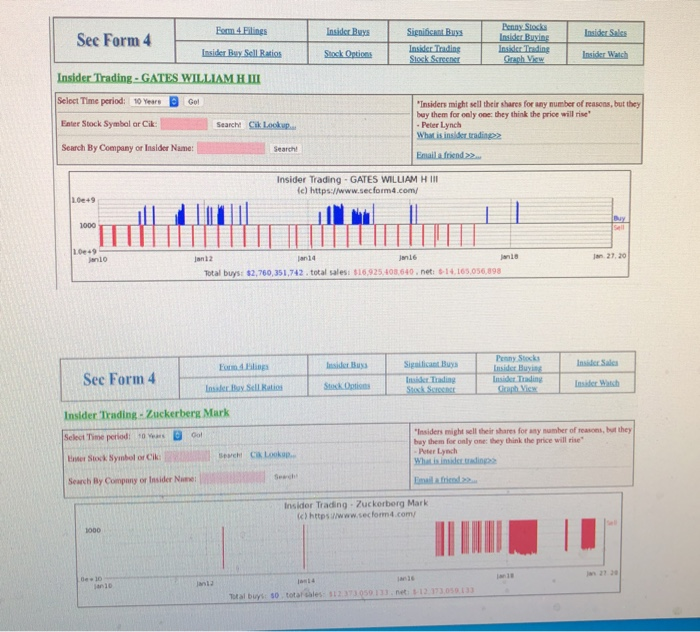Click Search! beside insider name field, Gates page
Viewport: 700px width, 632px height.
(285, 149)
